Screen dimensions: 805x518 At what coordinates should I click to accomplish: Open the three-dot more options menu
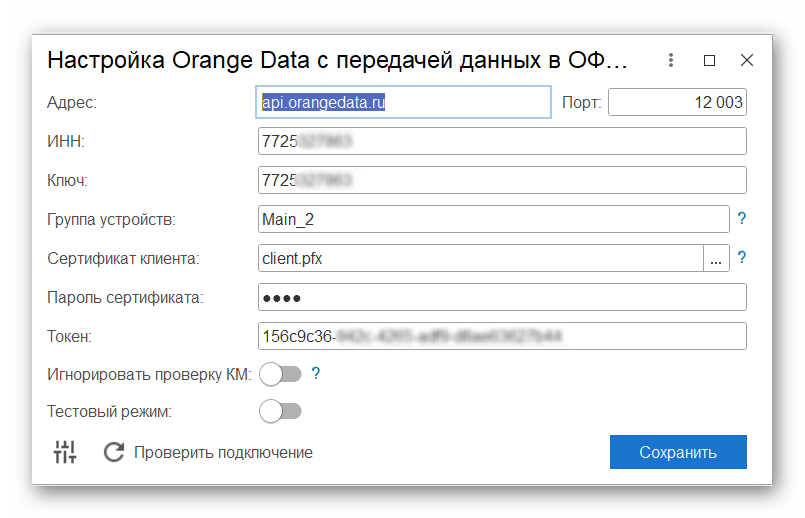click(670, 60)
